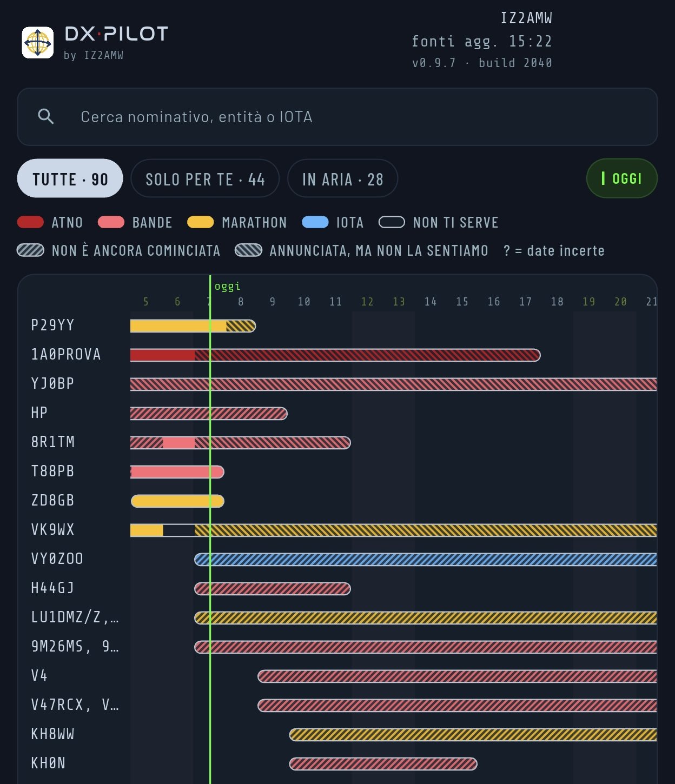Click the '? = date incerte' legend note
Viewport: 675px width, 784px height.
554,251
